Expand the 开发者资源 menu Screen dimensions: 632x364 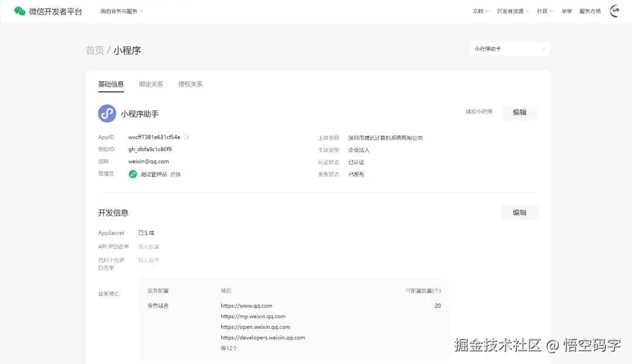tap(513, 11)
